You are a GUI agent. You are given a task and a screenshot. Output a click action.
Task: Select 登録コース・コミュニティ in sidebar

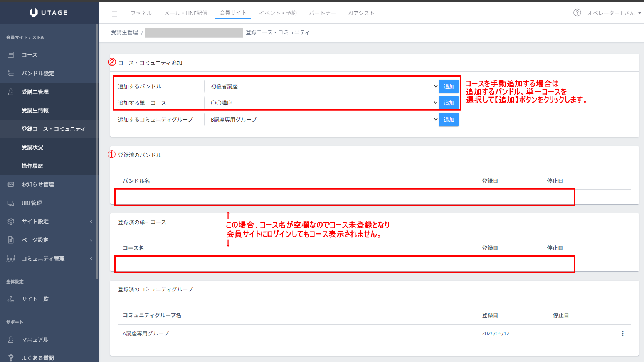tap(53, 129)
